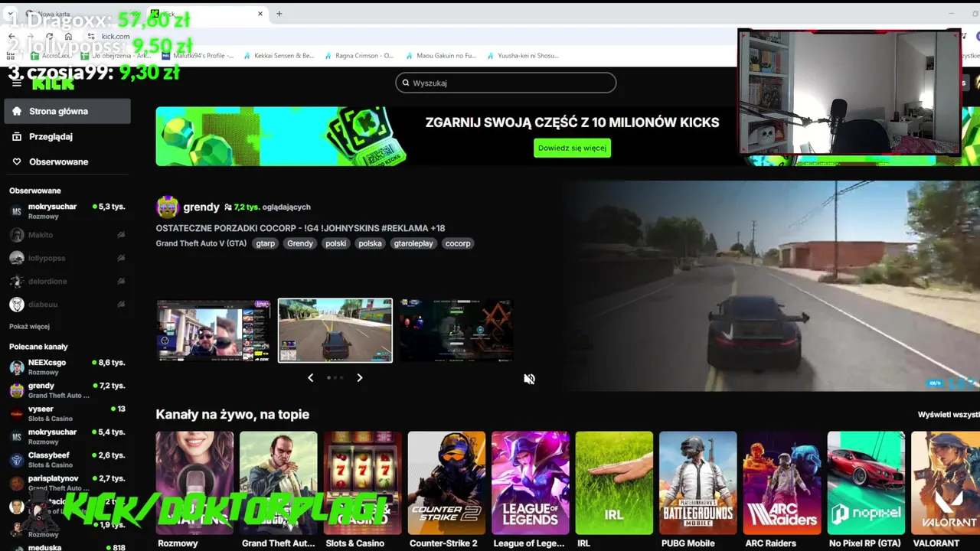
Task: Toggle the hamburger sidebar menu
Action: 17,83
